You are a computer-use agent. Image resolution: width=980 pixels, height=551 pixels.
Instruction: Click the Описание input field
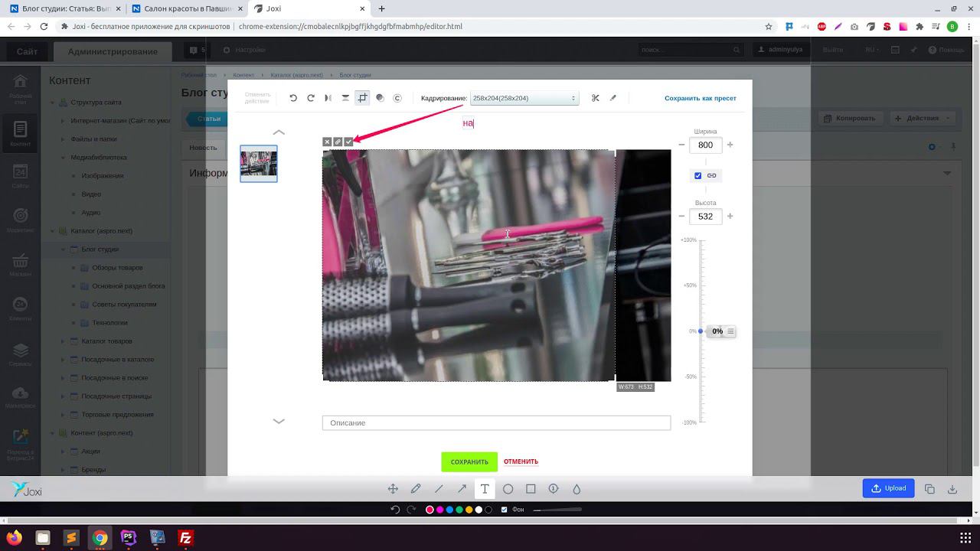click(x=496, y=423)
